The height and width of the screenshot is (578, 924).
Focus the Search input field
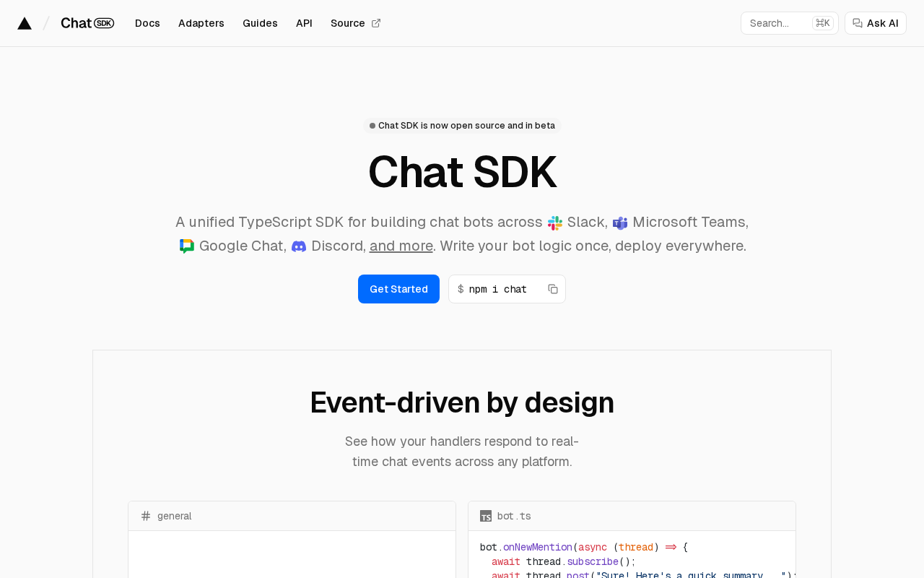[790, 23]
